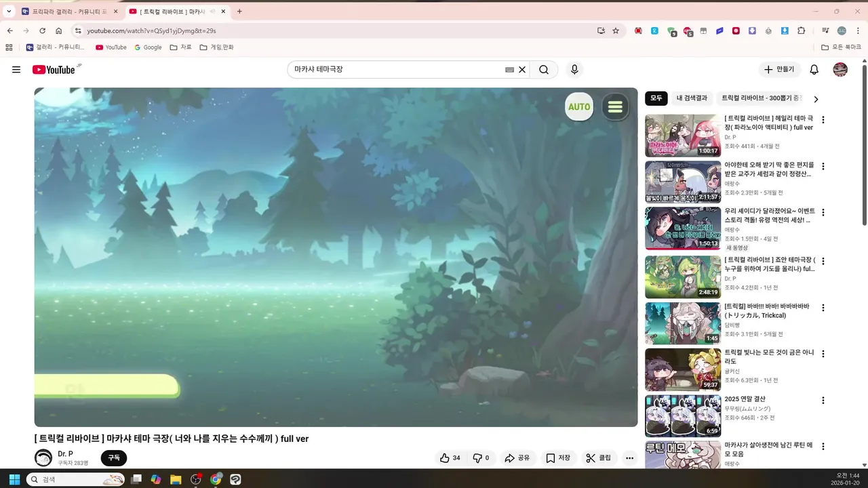Clear the search box with X
Image resolution: width=868 pixels, height=488 pixels.
click(x=522, y=69)
